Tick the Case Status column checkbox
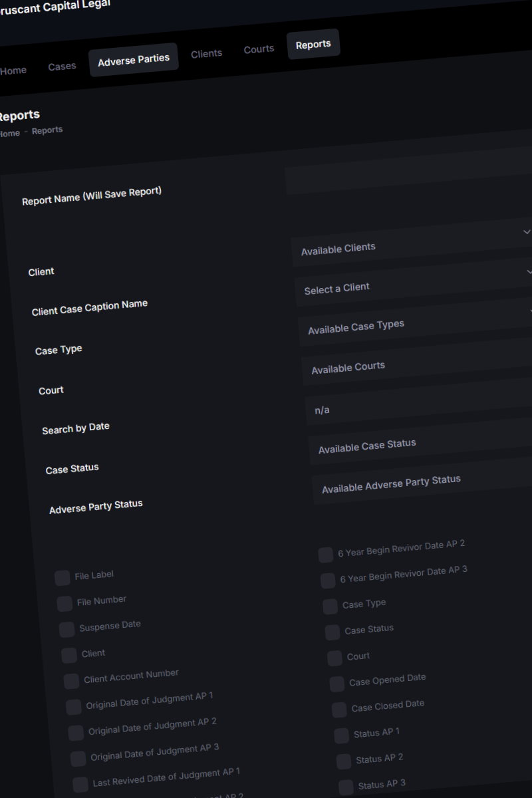532x798 pixels. pyautogui.click(x=332, y=632)
